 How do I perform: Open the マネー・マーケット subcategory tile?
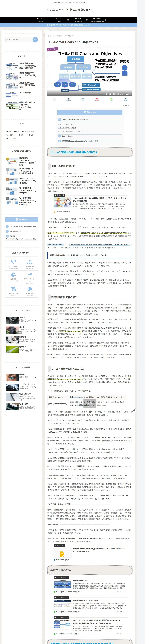(x=30, y=278)
